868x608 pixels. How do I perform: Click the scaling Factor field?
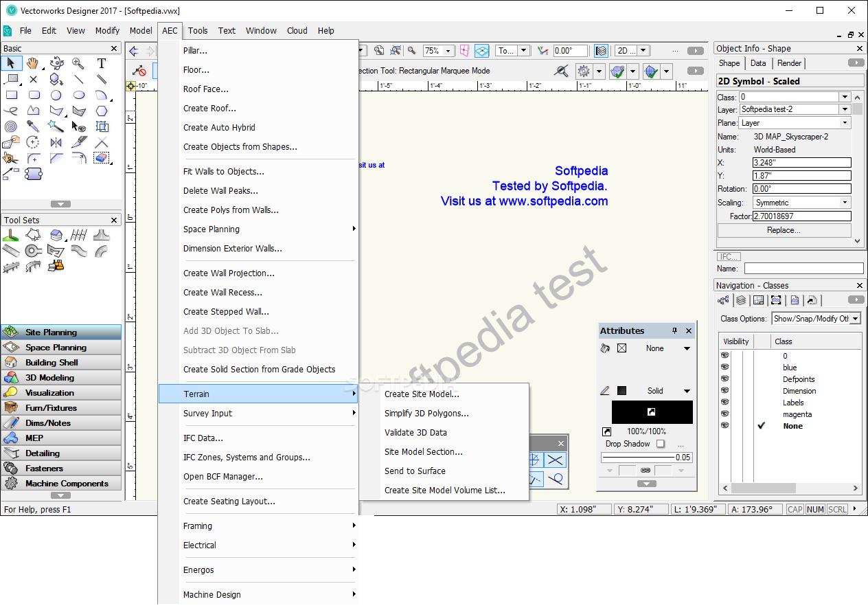801,216
